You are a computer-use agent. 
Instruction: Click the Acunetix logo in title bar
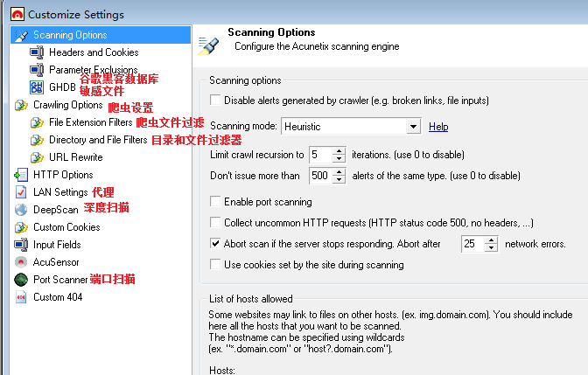[x=17, y=15]
